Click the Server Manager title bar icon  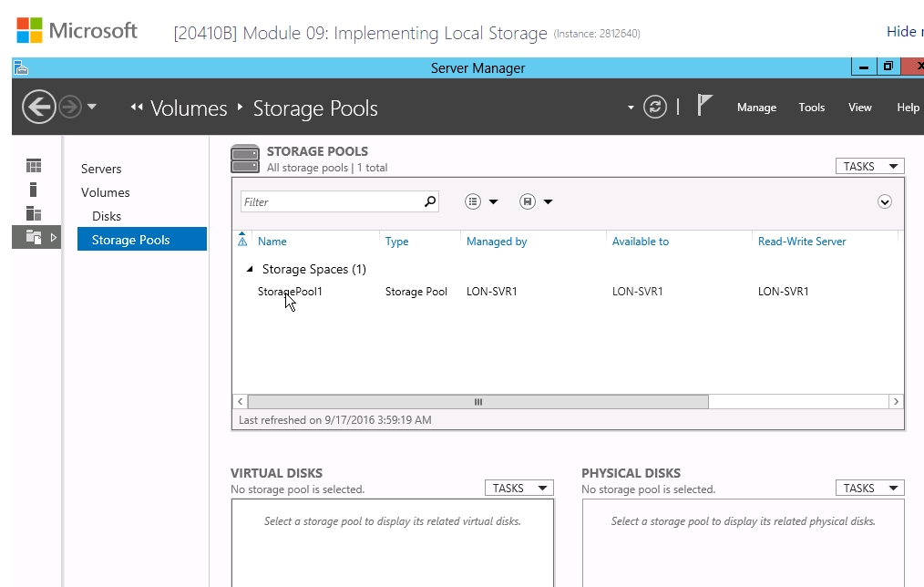point(21,67)
